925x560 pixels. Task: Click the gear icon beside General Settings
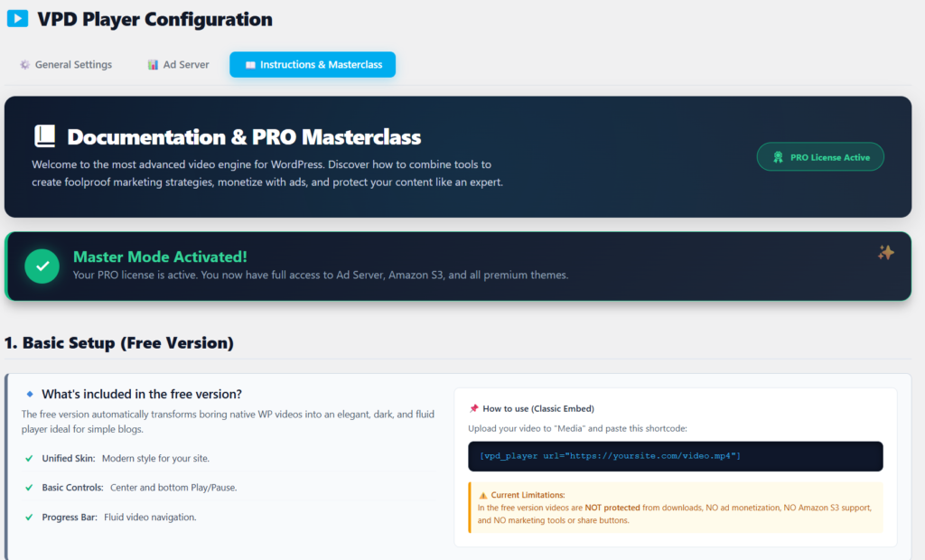(x=24, y=65)
